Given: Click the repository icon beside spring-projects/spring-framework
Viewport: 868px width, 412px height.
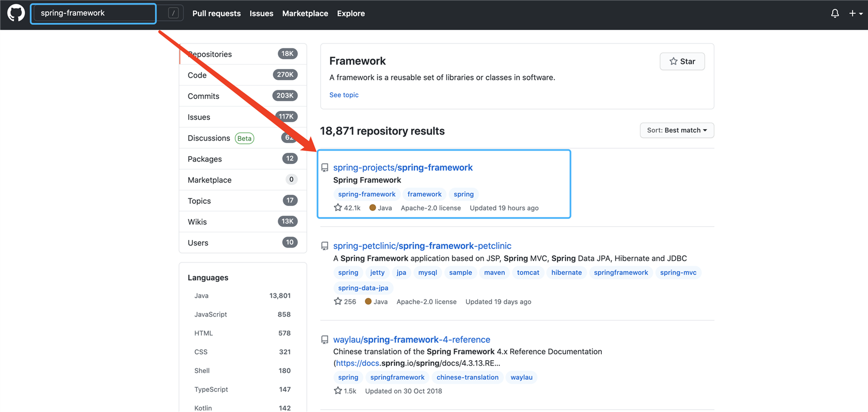Looking at the screenshot, I should [x=325, y=168].
